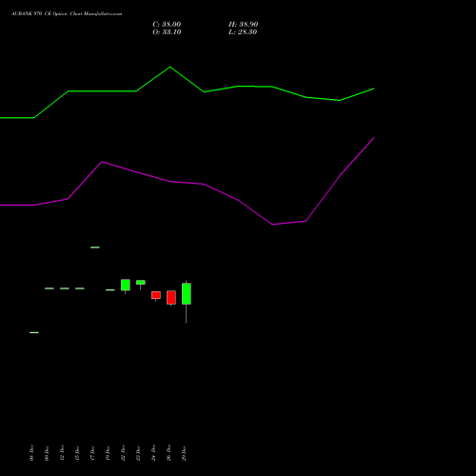The height and width of the screenshot is (476, 476).
Task: Click the 19 Dec date label
Action: (x=108, y=453)
